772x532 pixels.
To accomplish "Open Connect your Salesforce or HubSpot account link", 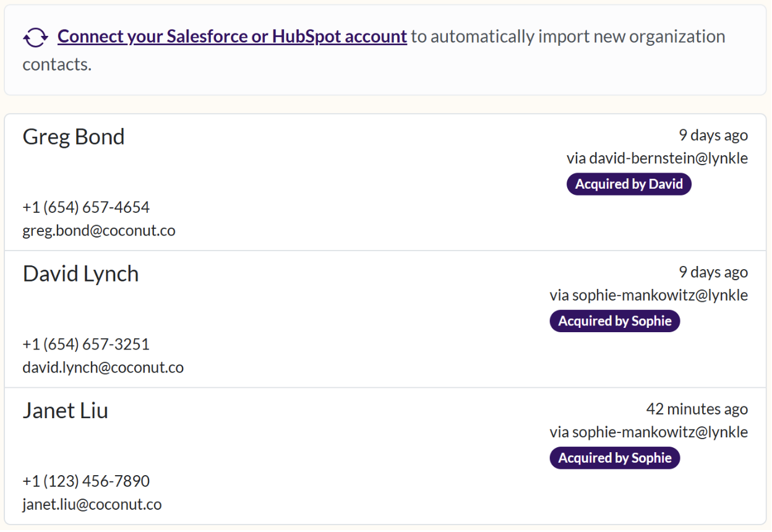I will pyautogui.click(x=232, y=36).
